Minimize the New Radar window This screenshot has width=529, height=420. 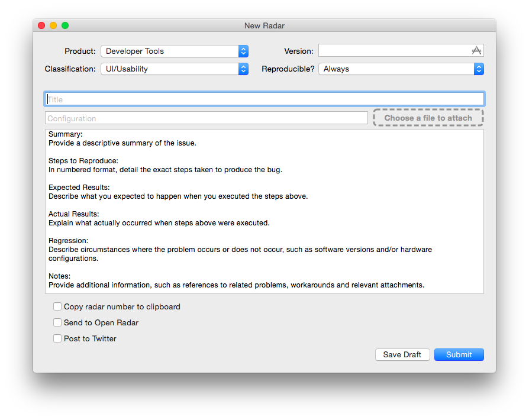pos(53,25)
